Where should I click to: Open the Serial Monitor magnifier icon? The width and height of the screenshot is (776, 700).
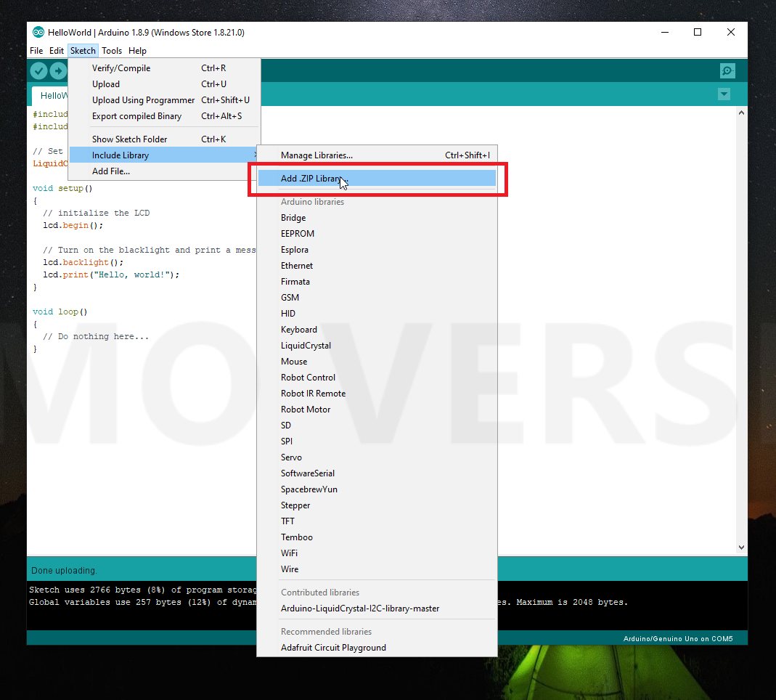[727, 70]
